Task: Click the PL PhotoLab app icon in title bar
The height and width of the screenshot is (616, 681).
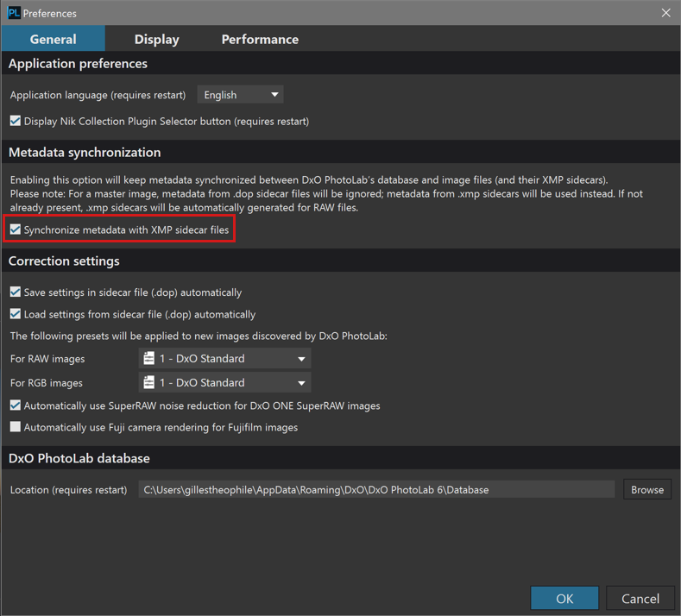Action: pyautogui.click(x=14, y=13)
